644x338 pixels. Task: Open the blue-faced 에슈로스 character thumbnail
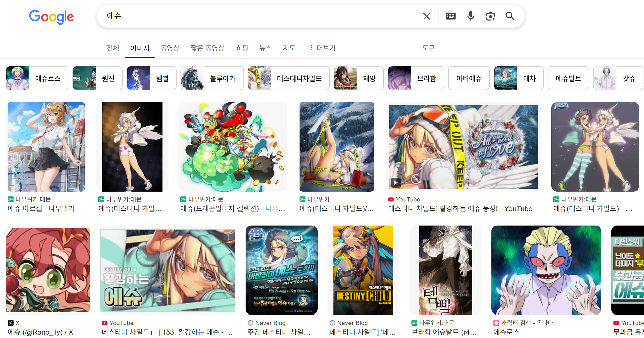[546, 270]
